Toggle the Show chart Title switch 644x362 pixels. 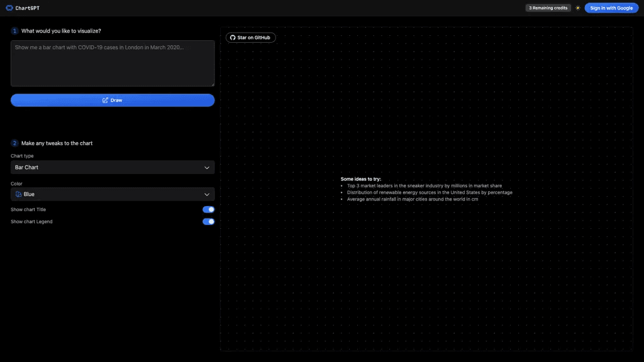(x=208, y=209)
